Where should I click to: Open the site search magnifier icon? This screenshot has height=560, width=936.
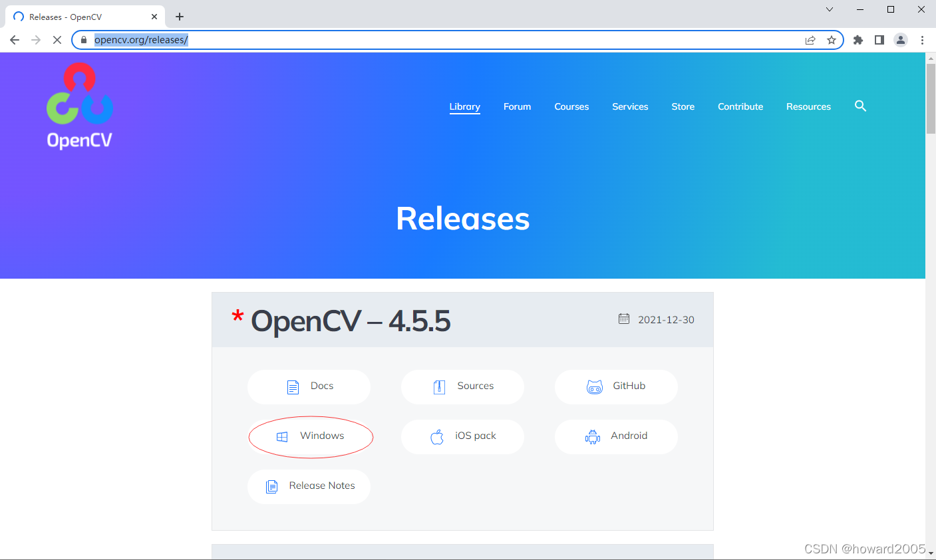pos(860,106)
